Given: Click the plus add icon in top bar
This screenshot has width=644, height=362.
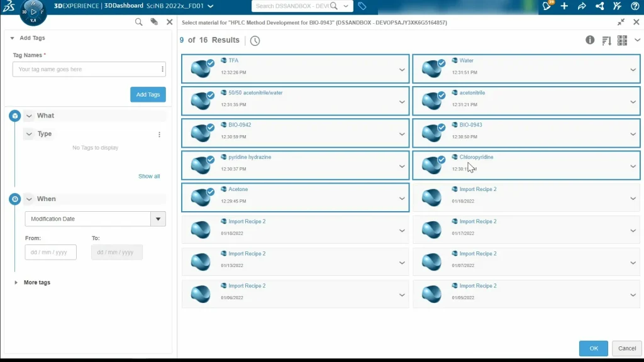Looking at the screenshot, I should click(x=564, y=6).
